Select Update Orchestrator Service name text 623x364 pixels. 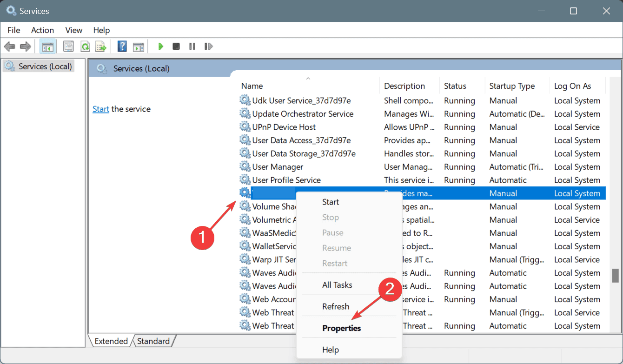[303, 114]
